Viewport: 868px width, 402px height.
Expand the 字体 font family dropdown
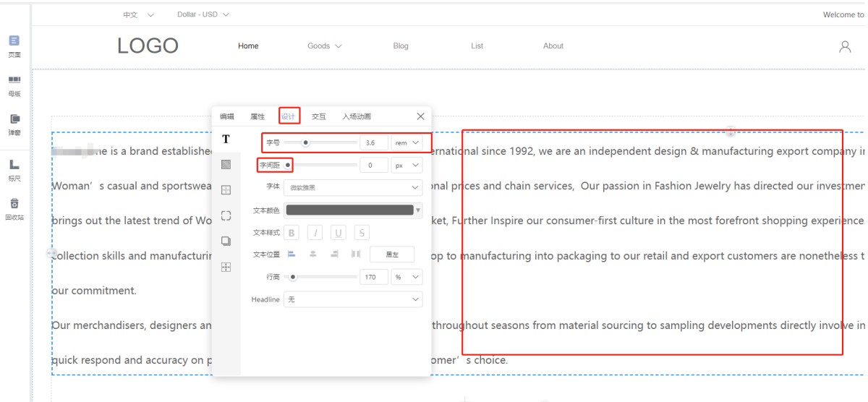pyautogui.click(x=353, y=187)
